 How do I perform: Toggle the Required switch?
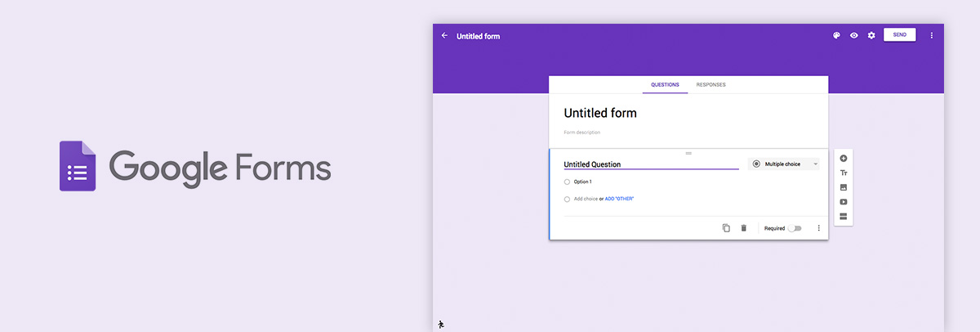[794, 228]
